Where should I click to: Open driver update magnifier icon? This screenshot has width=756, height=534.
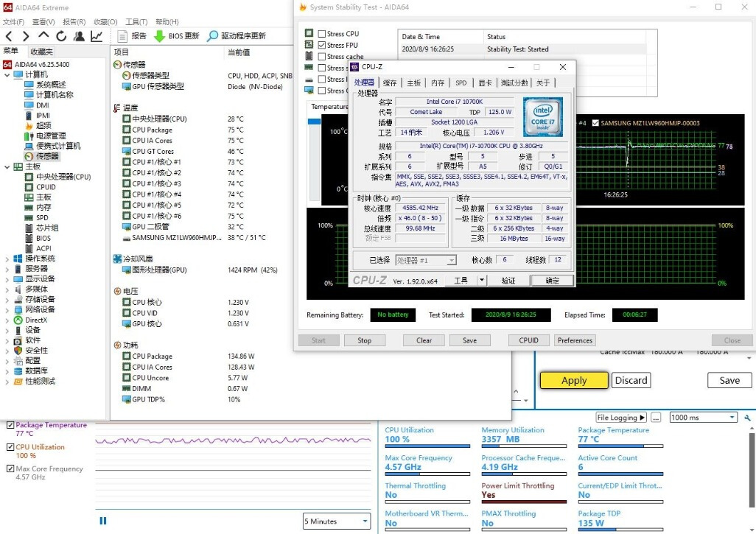[x=213, y=36]
